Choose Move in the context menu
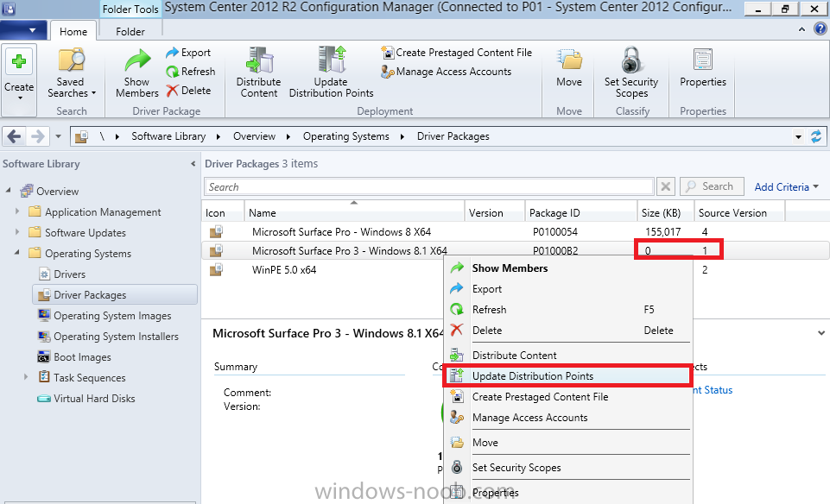This screenshot has width=830, height=504. tap(568, 442)
